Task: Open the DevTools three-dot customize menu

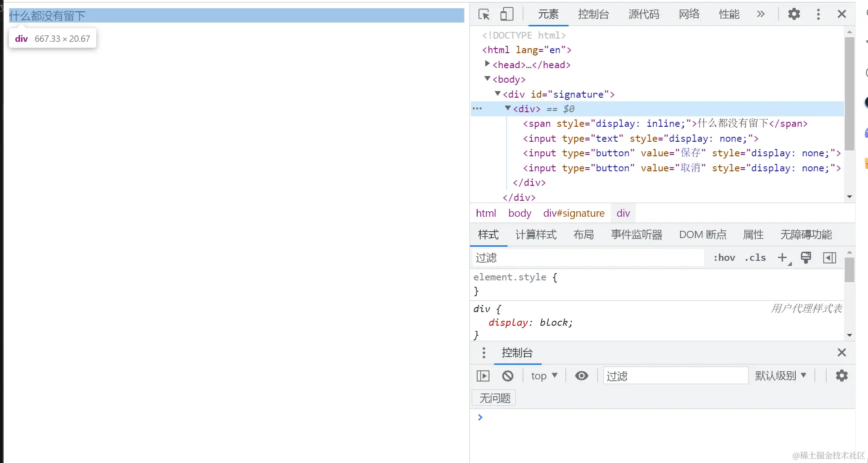Action: pos(818,14)
